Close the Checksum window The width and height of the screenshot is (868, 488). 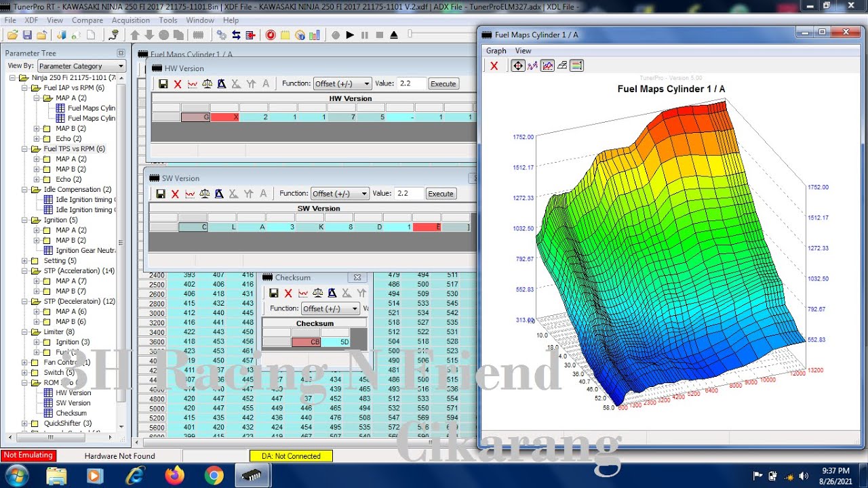point(357,277)
